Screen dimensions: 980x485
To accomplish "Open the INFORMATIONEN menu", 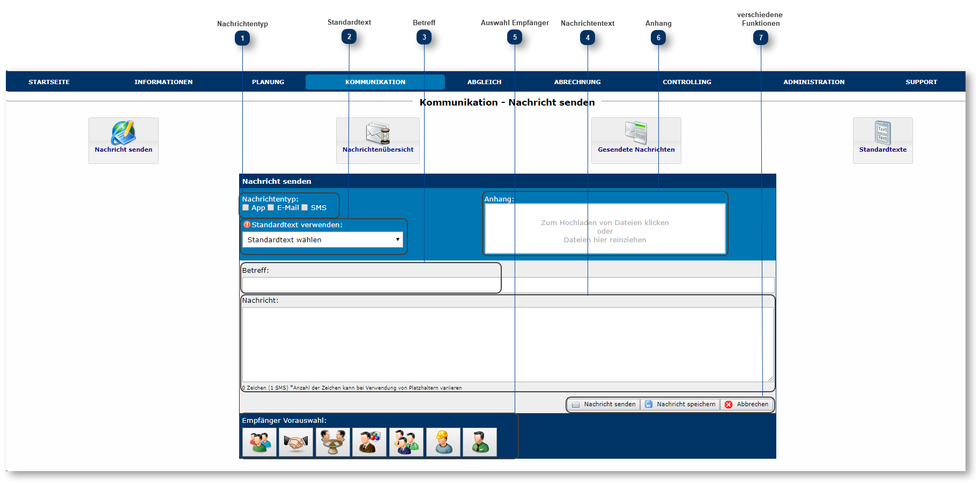I will pos(164,82).
